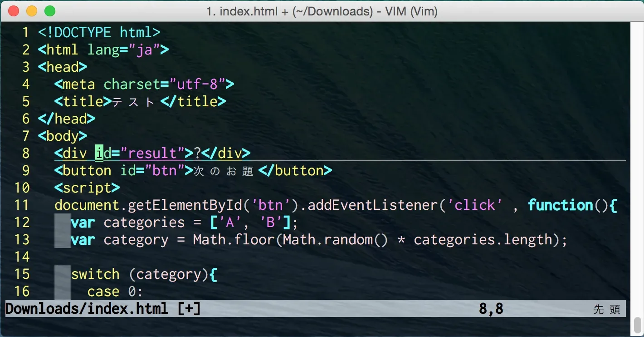Click the closing '</head>' tag on line 6

tap(67, 119)
